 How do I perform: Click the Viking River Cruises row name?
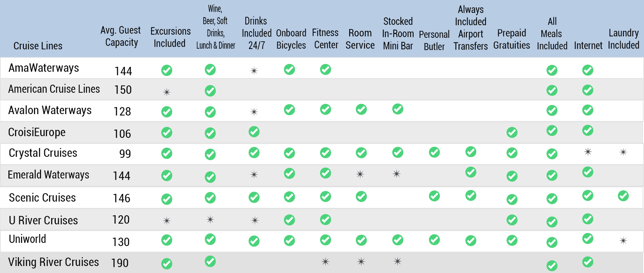[54, 262]
